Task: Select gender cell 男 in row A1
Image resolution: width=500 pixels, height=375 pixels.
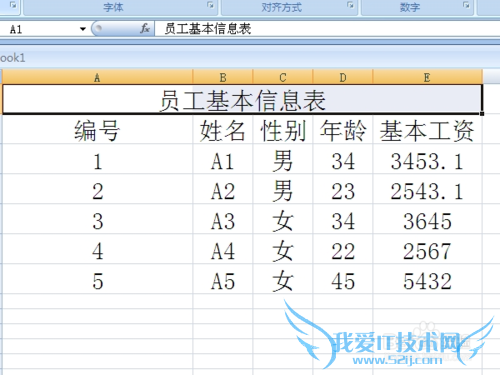Action: [x=283, y=159]
